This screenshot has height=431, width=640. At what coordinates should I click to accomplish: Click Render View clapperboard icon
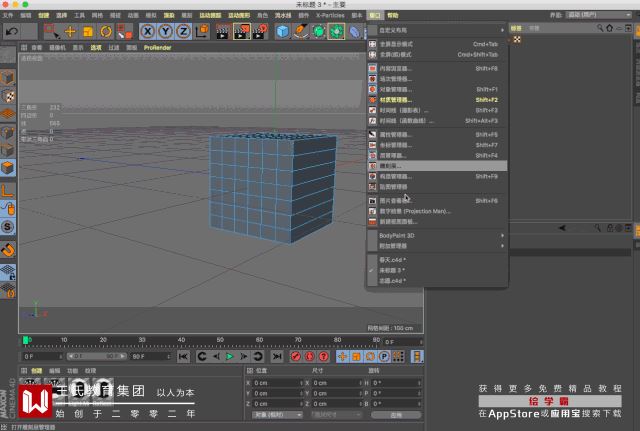(x=223, y=31)
